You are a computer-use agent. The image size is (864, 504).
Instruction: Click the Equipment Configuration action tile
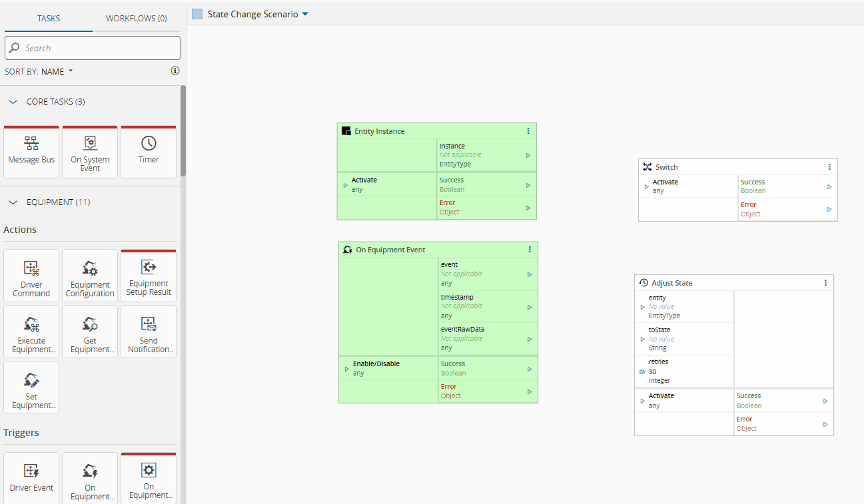90,276
